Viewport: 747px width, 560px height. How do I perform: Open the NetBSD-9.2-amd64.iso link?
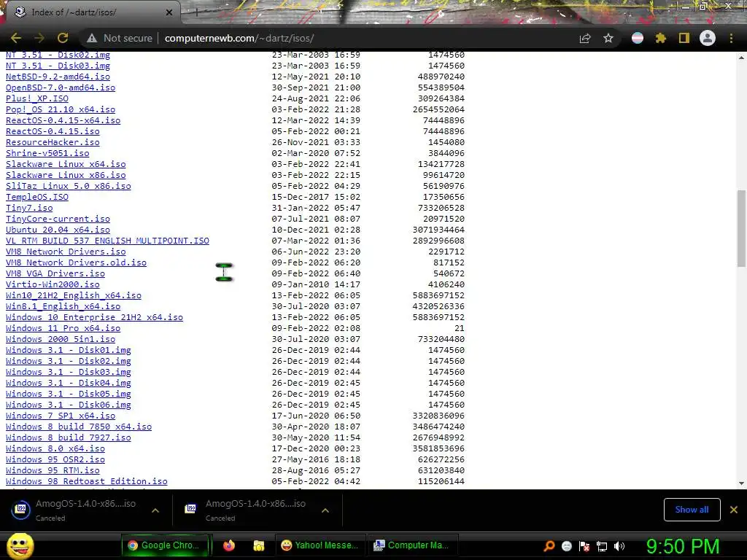58,77
